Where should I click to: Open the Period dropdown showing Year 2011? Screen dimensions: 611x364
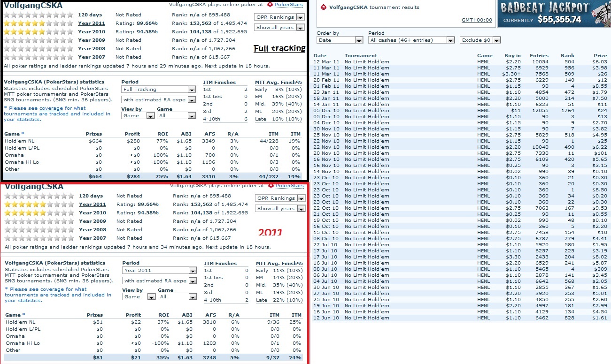point(160,271)
